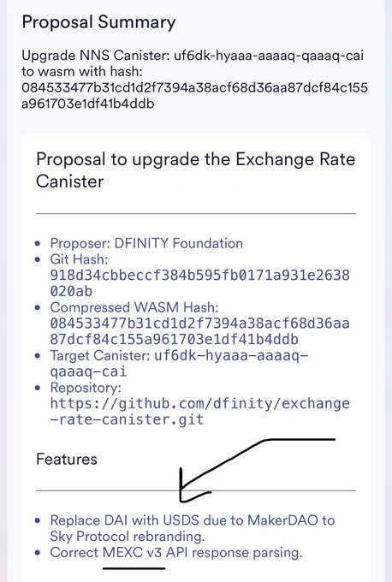The image size is (392, 582).
Task: Click the git hash value 918d34cb…
Action: click(x=199, y=282)
